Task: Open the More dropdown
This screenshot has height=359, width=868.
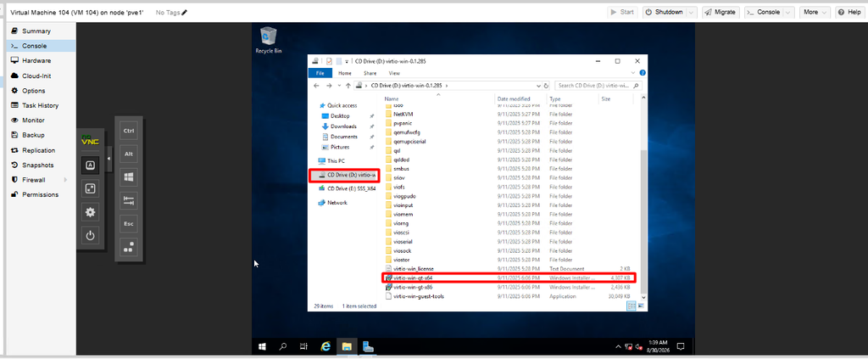Action: (x=815, y=12)
